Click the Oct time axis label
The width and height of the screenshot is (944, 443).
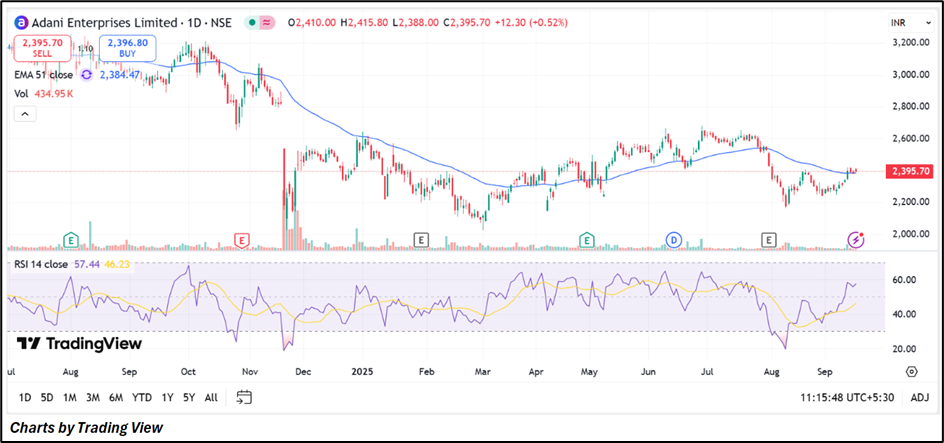[189, 372]
